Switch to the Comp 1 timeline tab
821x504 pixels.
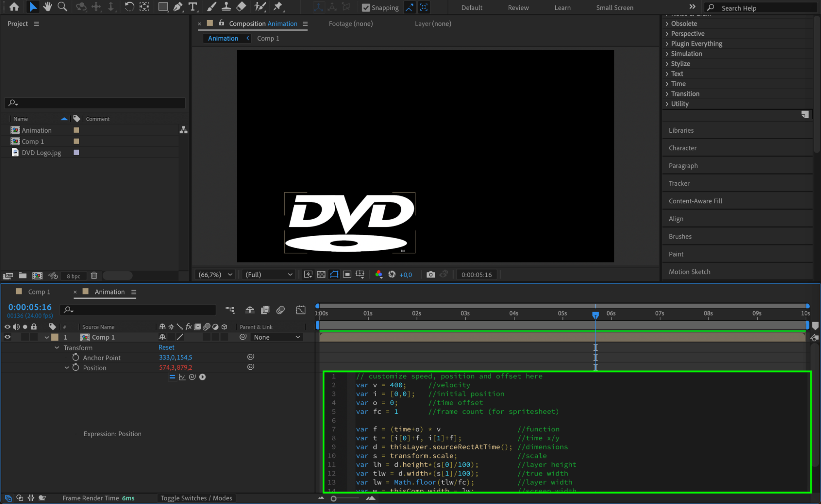point(39,292)
